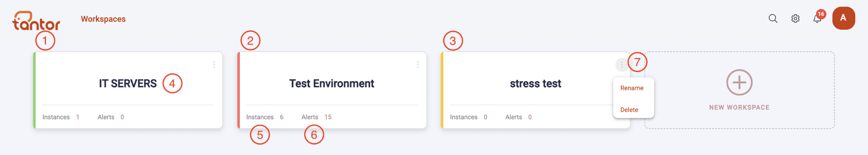Open the IT SERVERS workspace title
868x155 pixels.
point(128,84)
